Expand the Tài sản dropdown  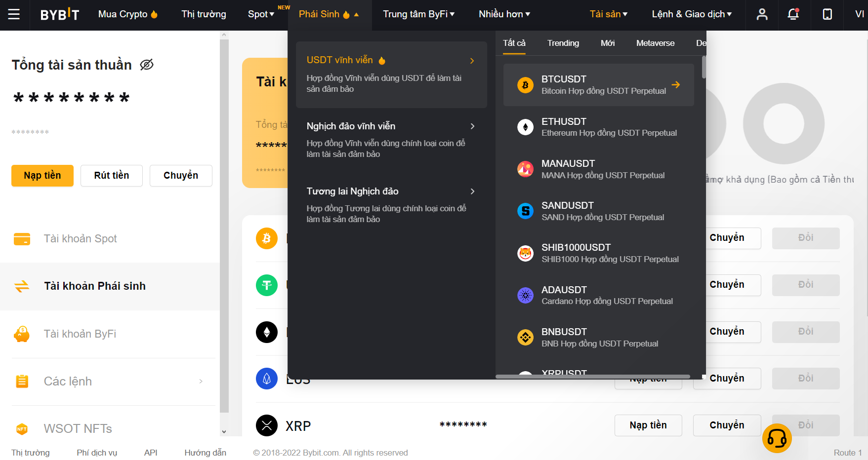pos(608,14)
